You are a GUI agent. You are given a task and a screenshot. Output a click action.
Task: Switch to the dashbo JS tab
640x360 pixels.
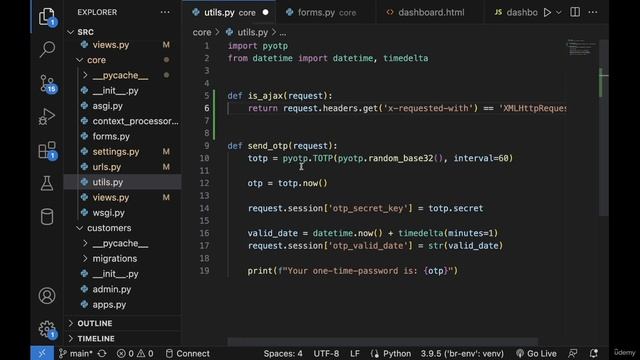tap(516, 13)
